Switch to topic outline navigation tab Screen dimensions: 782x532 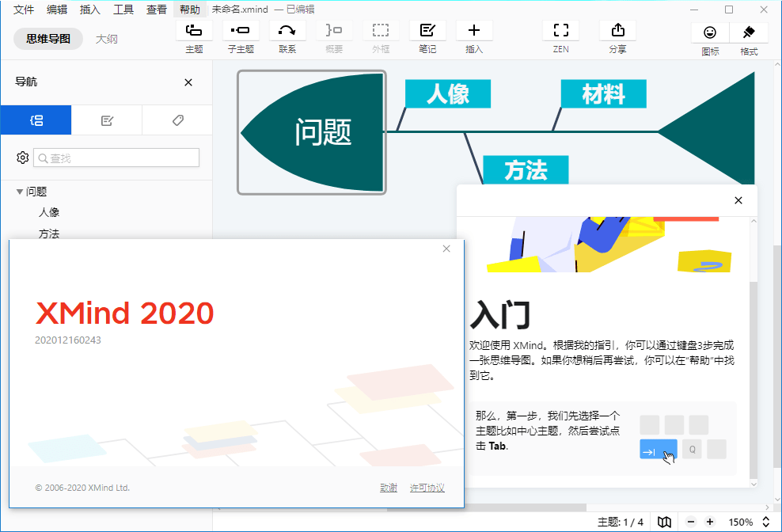36,120
